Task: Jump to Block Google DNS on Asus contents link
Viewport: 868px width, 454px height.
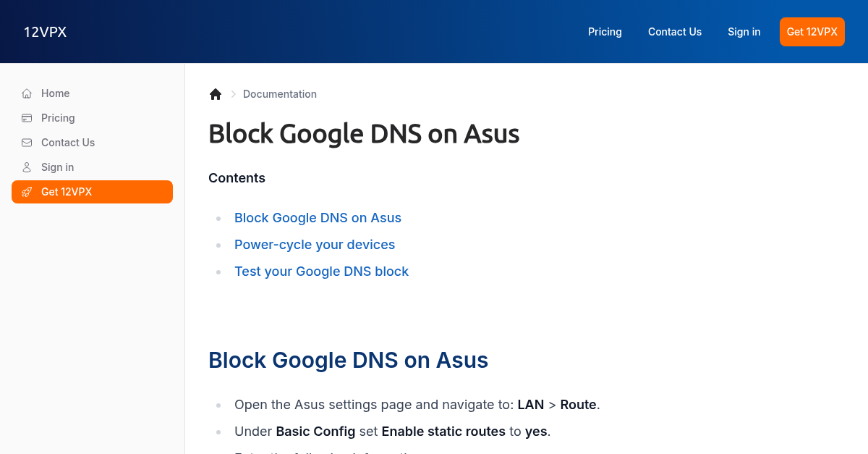Action: tap(318, 218)
